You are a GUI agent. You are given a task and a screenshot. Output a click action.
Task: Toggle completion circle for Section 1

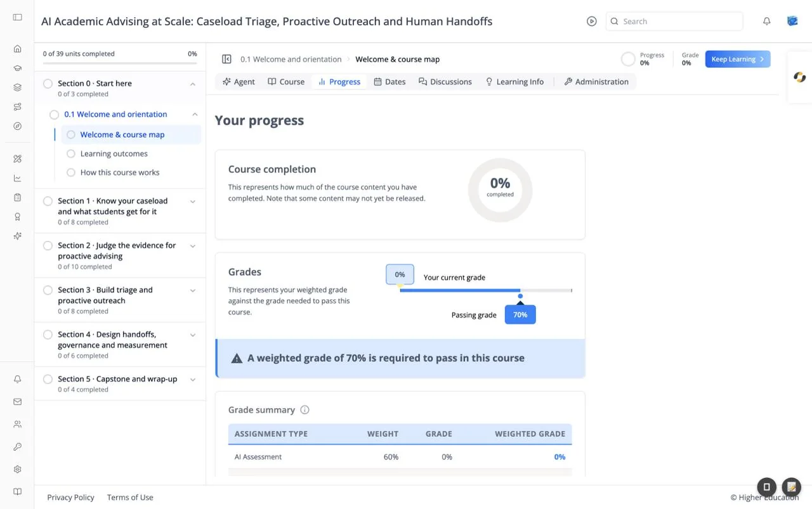pyautogui.click(x=48, y=201)
